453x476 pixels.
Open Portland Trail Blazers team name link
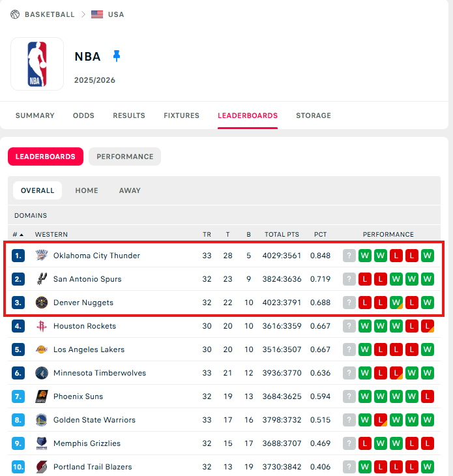pyautogui.click(x=93, y=467)
